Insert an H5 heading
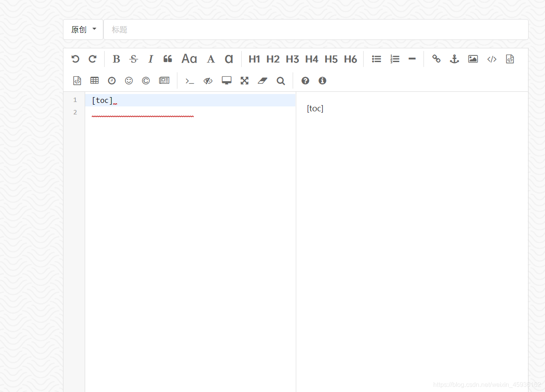This screenshot has height=392, width=545. pyautogui.click(x=331, y=59)
